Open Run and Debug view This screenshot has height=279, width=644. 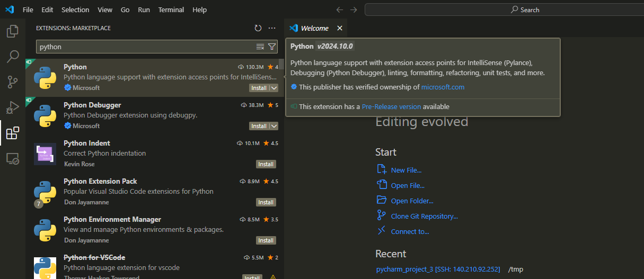click(12, 107)
